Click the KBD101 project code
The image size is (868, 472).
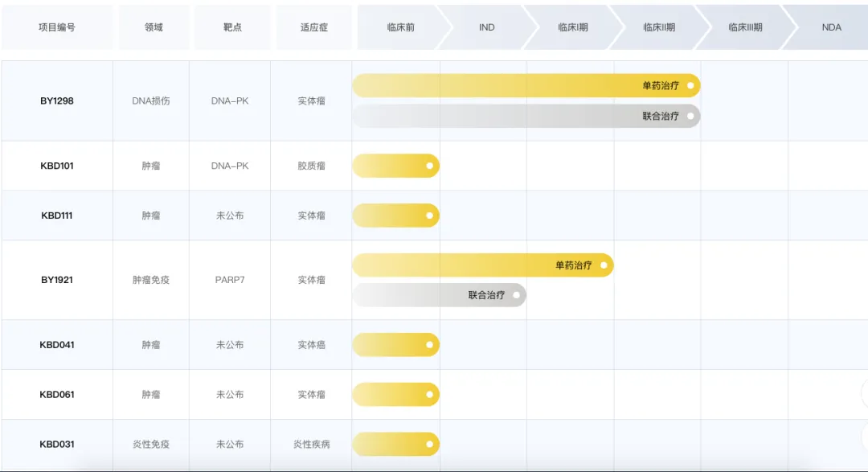pos(57,166)
